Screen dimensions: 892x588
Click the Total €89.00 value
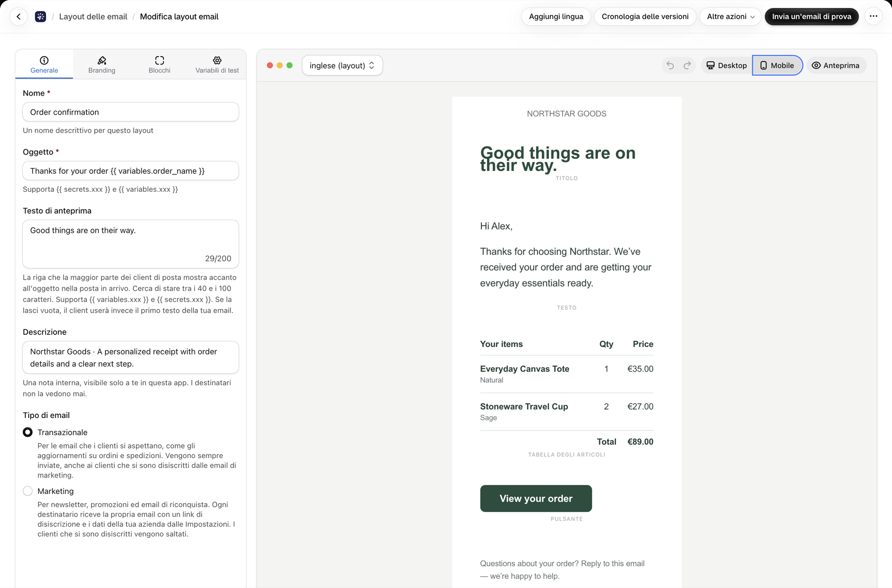pos(640,442)
